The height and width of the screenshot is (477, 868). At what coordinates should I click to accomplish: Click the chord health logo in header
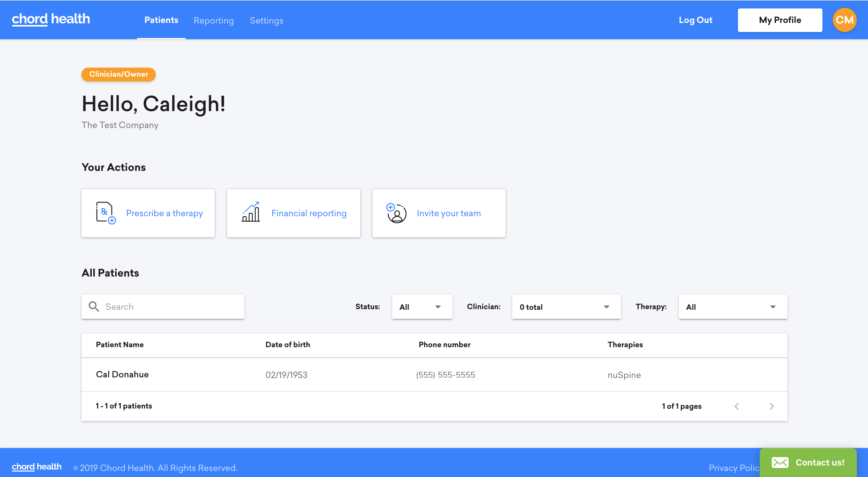(x=51, y=19)
